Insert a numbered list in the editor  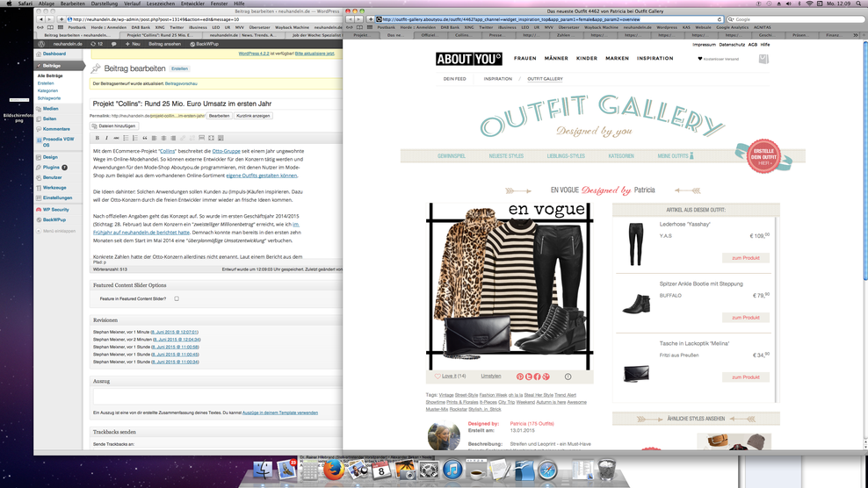(x=135, y=138)
